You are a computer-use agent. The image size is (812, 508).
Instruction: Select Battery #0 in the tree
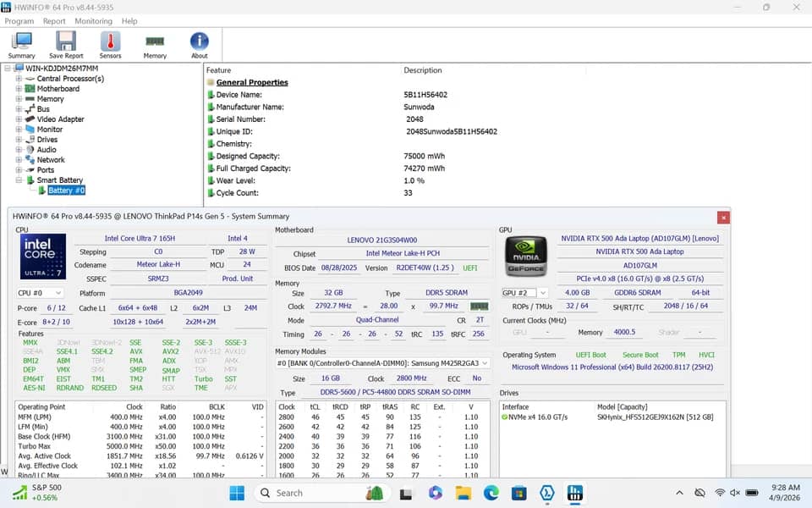66,190
